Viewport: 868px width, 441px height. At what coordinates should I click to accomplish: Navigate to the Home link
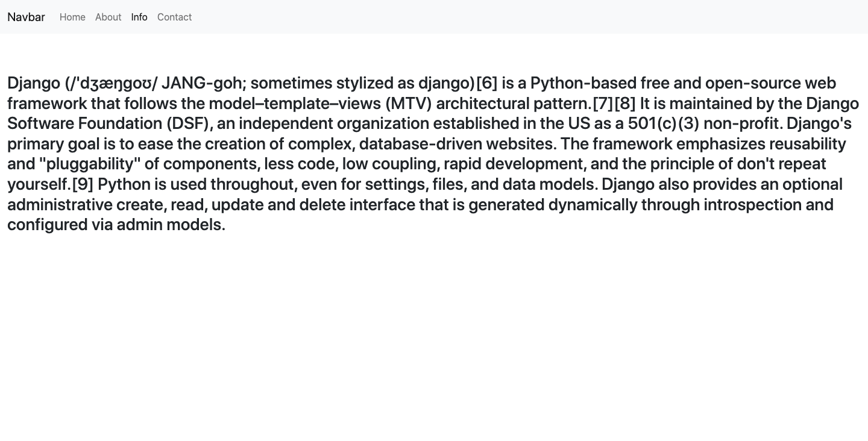pos(72,17)
